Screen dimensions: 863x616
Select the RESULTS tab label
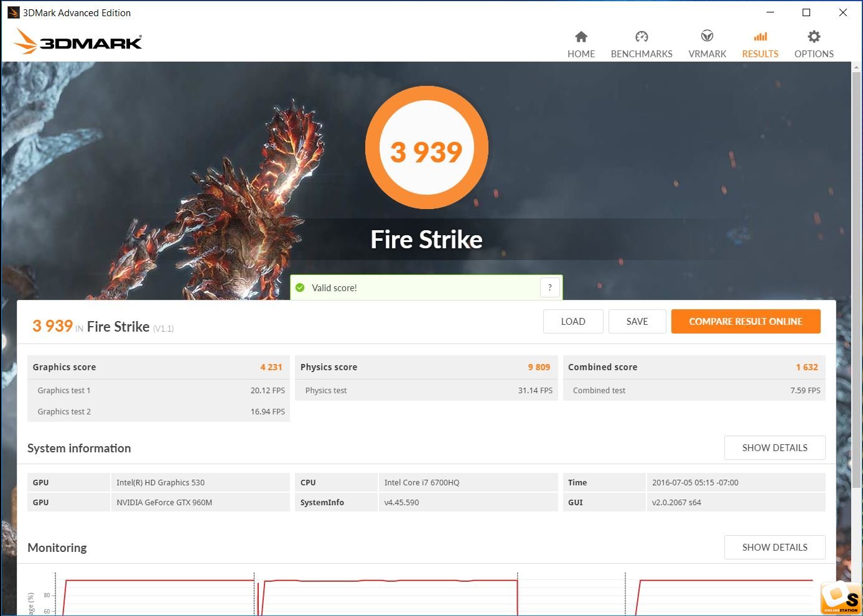tap(760, 54)
